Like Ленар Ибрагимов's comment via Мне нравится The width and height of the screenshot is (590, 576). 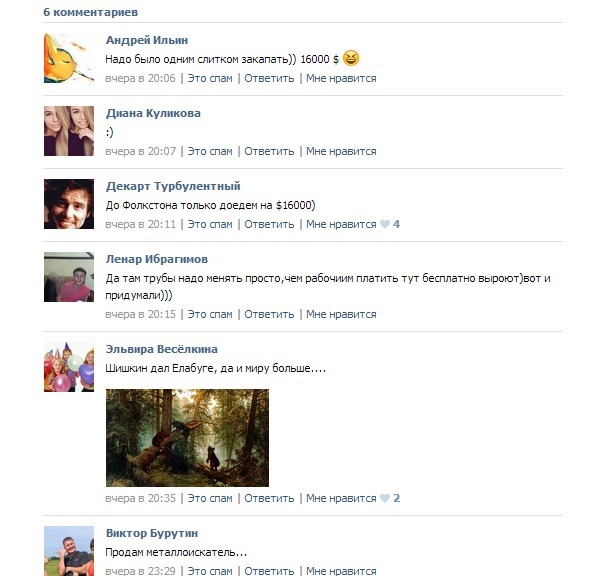[x=341, y=314]
